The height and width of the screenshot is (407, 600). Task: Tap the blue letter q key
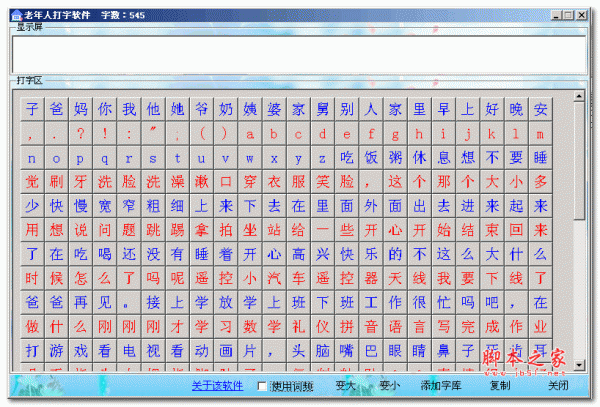pyautogui.click(x=105, y=158)
